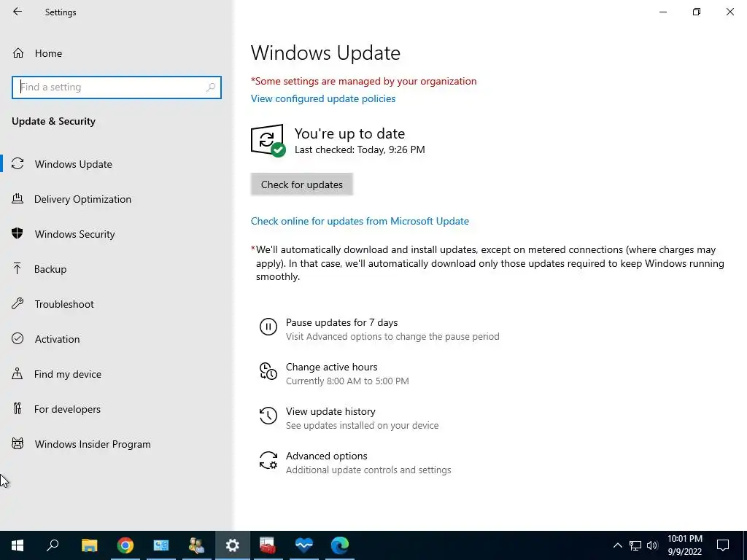The width and height of the screenshot is (747, 560).
Task: Check online for updates from Microsoft Update
Action: tap(360, 221)
